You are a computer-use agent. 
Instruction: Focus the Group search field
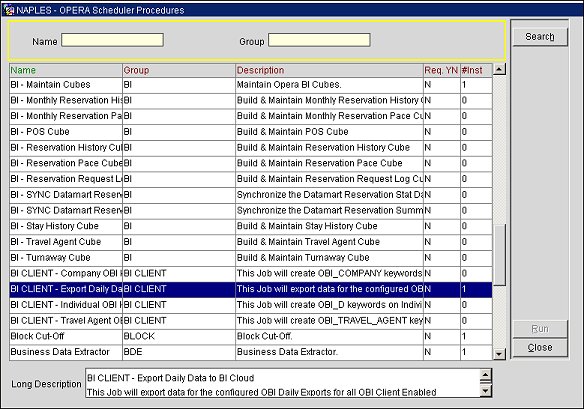point(319,40)
